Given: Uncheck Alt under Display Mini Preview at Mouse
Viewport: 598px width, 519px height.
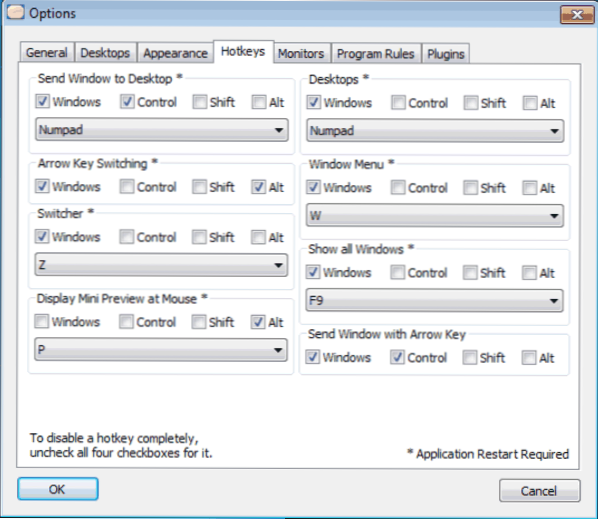Looking at the screenshot, I should (258, 322).
